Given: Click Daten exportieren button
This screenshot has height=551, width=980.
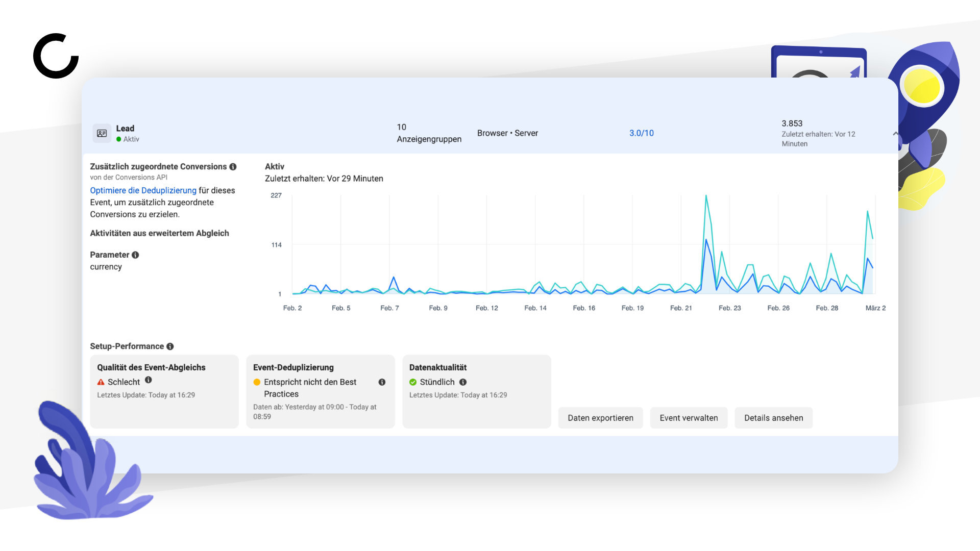Looking at the screenshot, I should (600, 418).
